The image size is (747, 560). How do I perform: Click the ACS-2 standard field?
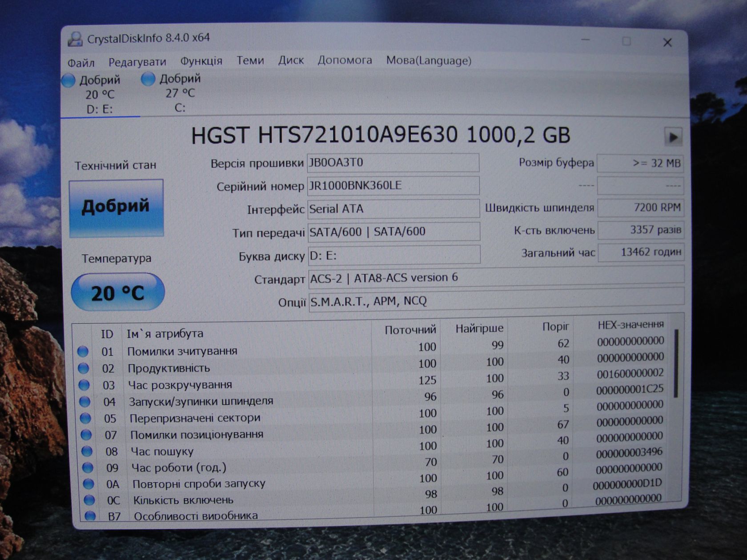click(496, 277)
